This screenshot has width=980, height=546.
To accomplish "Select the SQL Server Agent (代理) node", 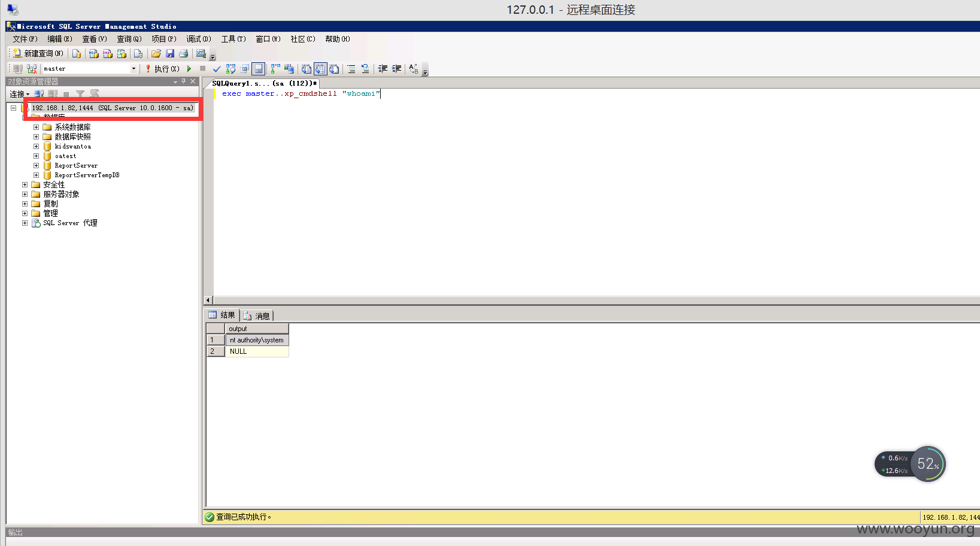I will [70, 223].
